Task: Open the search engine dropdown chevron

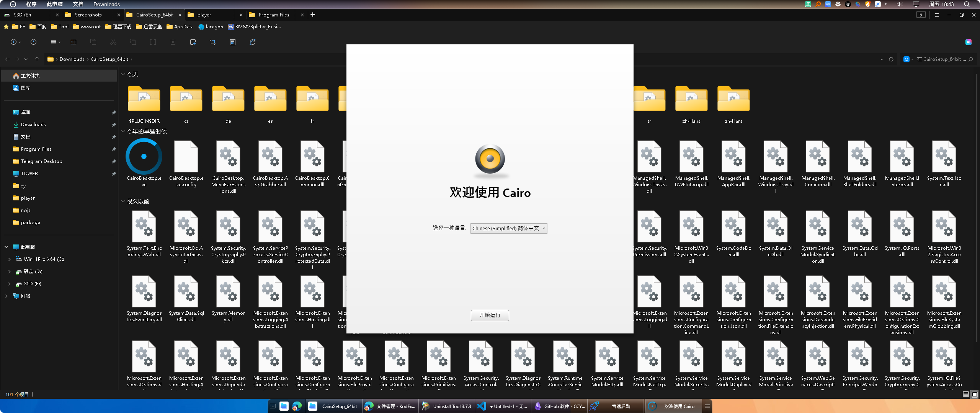Action: click(913, 59)
